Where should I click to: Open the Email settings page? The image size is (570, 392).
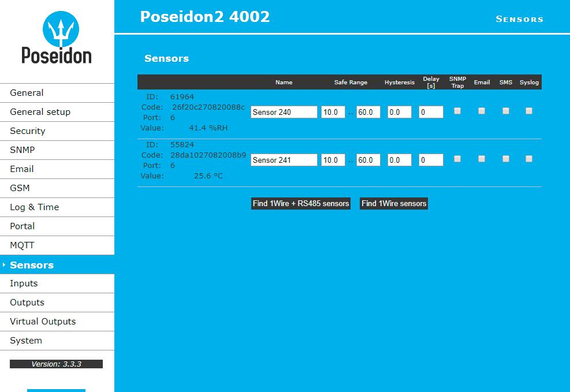57,169
